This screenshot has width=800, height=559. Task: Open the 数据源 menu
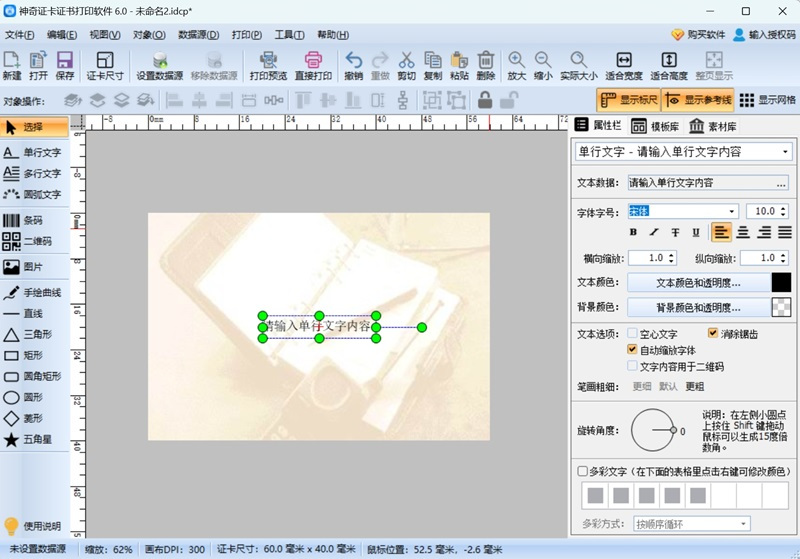(198, 34)
